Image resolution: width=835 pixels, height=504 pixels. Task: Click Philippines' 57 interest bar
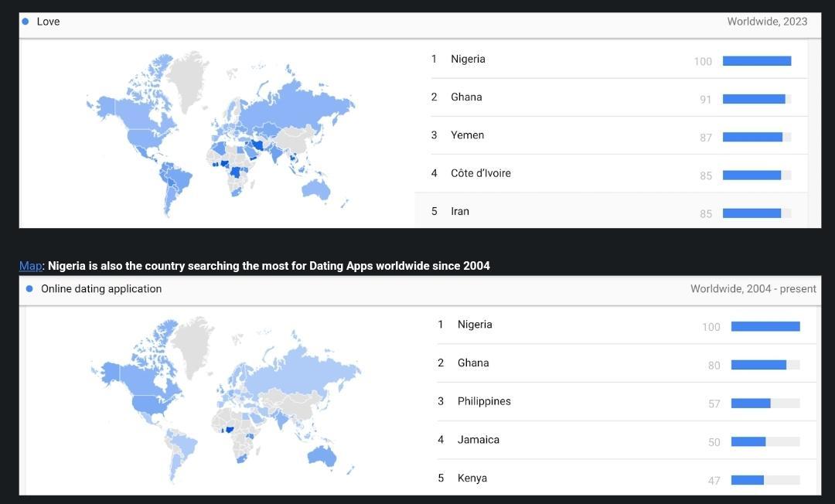pyautogui.click(x=751, y=404)
